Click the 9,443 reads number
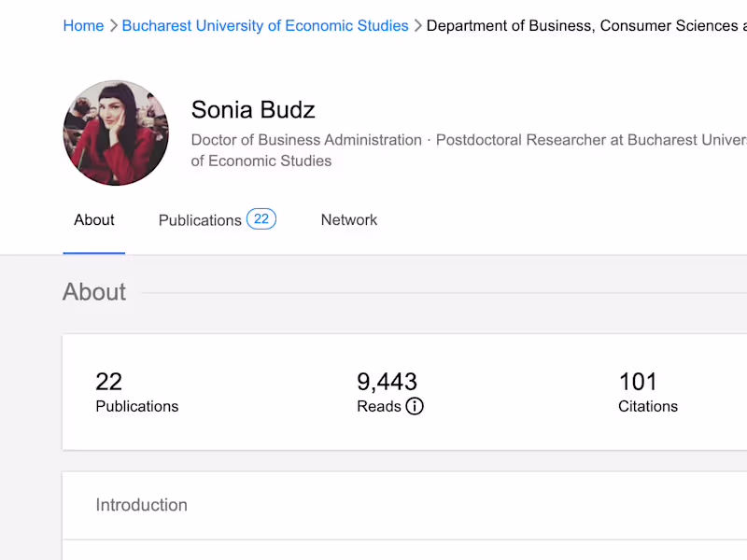Image resolution: width=747 pixels, height=560 pixels. (x=387, y=381)
